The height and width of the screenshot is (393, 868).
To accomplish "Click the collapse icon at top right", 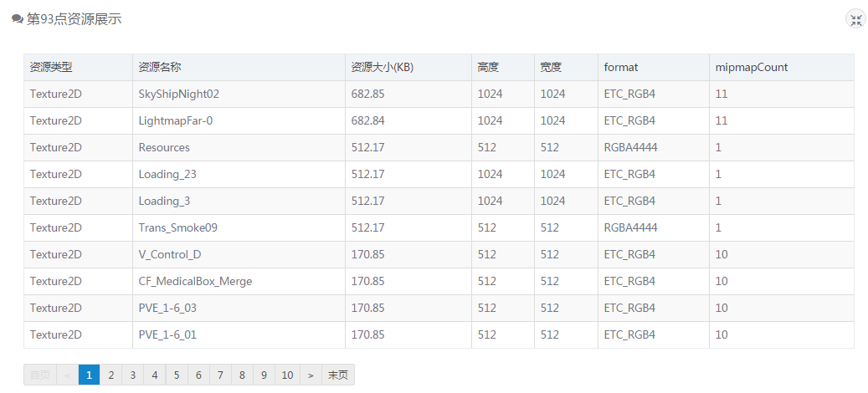I will [855, 20].
